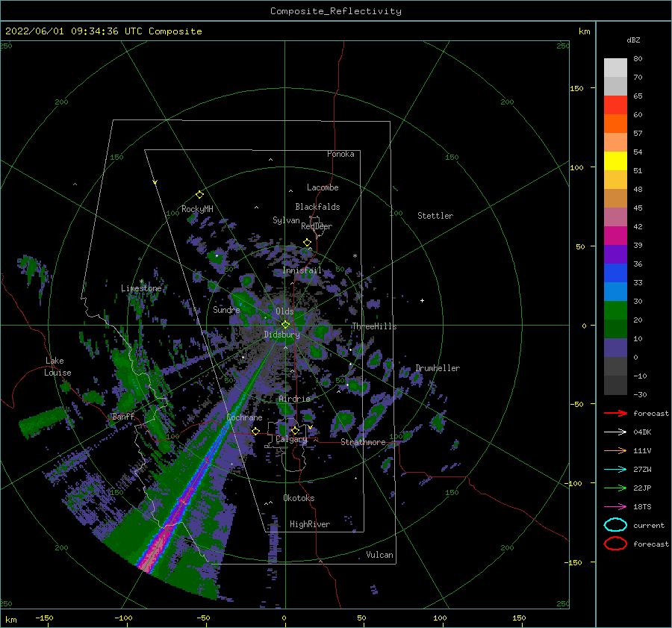The height and width of the screenshot is (628, 672).
Task: Click the Strathmore label
Action: [363, 442]
